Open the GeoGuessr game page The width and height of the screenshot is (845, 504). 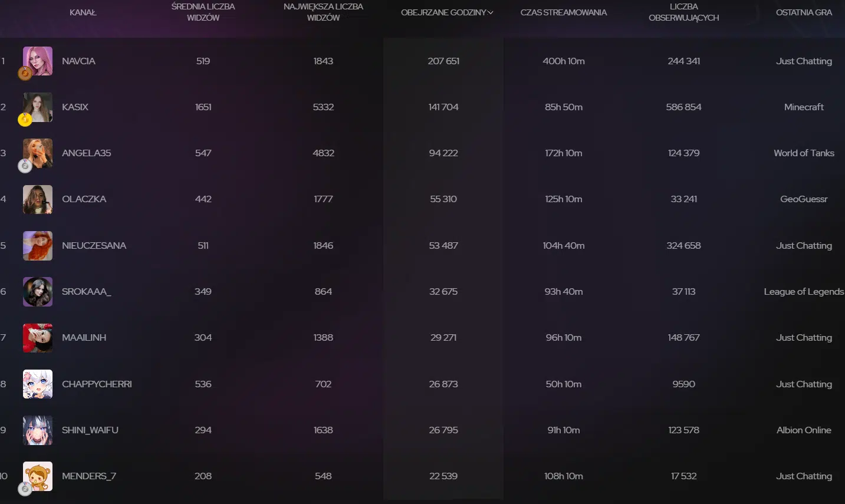[803, 199]
